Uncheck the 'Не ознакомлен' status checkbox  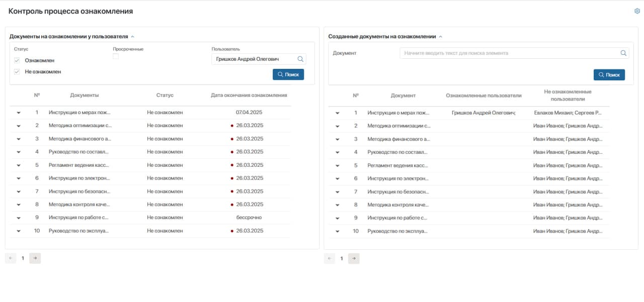tap(17, 72)
